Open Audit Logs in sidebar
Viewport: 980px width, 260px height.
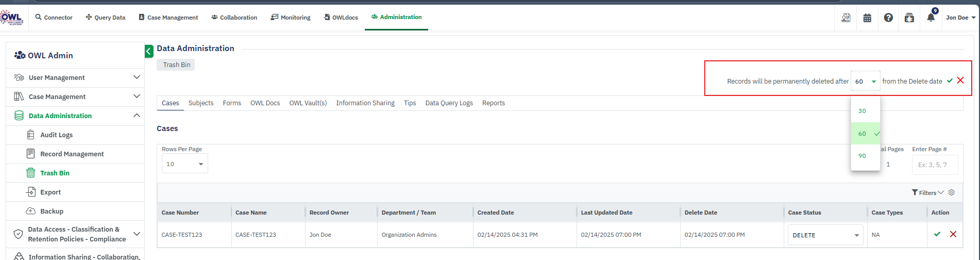coord(56,135)
